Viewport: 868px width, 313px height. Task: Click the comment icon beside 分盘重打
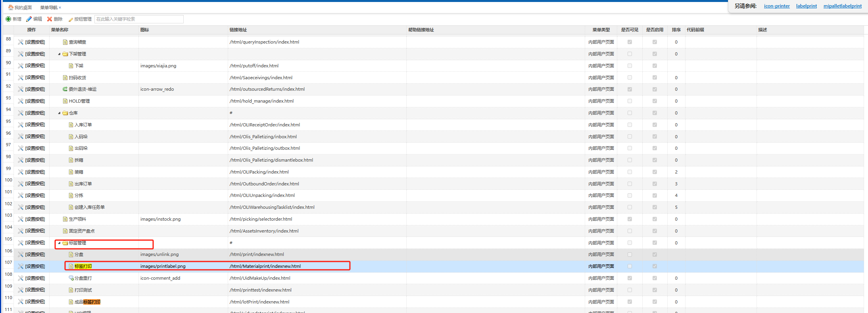[x=71, y=278]
